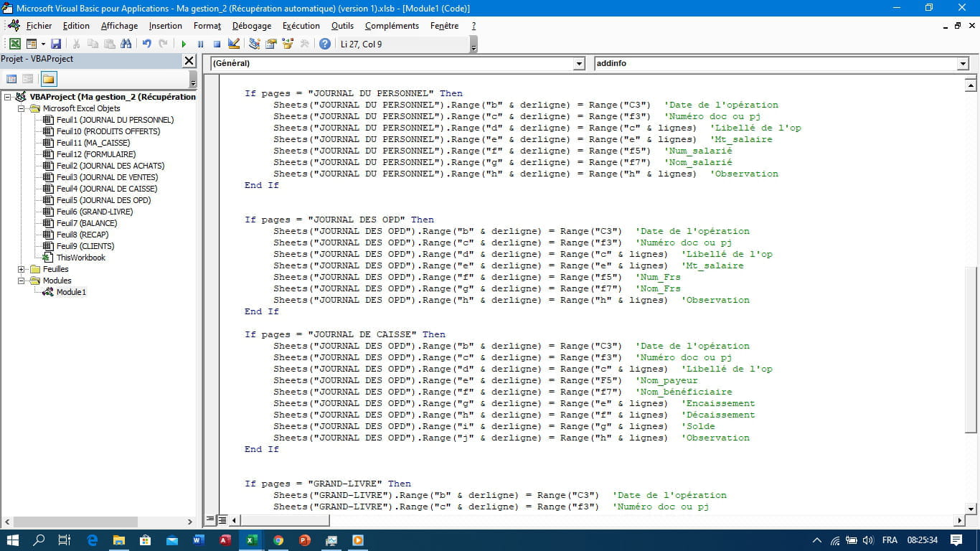Click View Code in Project panel
This screenshot has width=980, height=551.
click(x=11, y=79)
